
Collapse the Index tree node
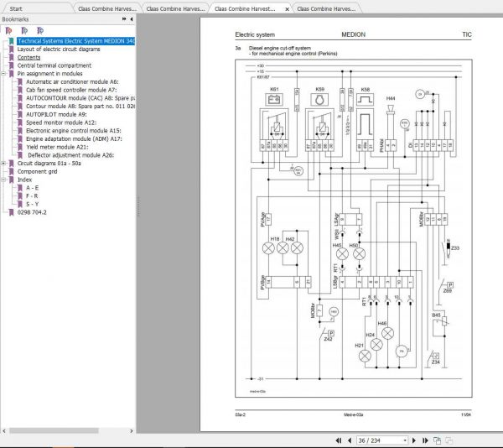(3, 180)
